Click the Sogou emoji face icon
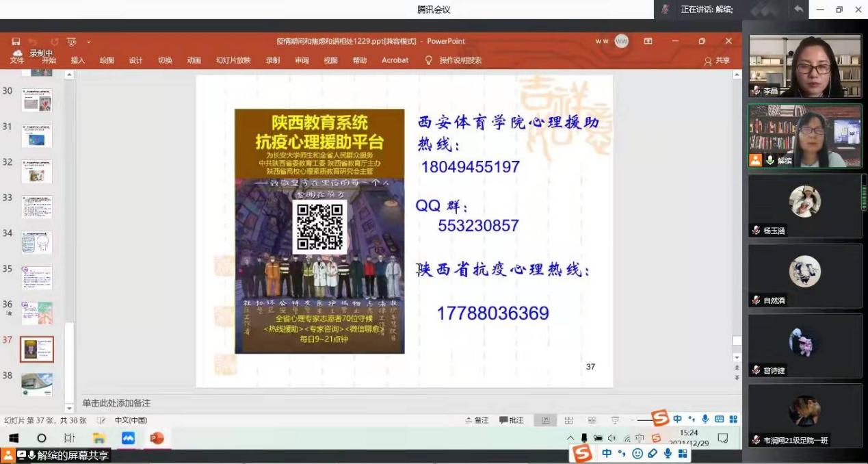Viewport: 868px width, 464px height. click(x=637, y=453)
